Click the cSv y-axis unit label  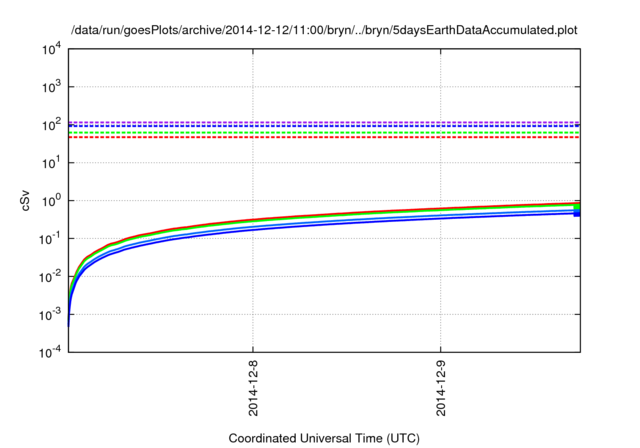click(x=25, y=201)
